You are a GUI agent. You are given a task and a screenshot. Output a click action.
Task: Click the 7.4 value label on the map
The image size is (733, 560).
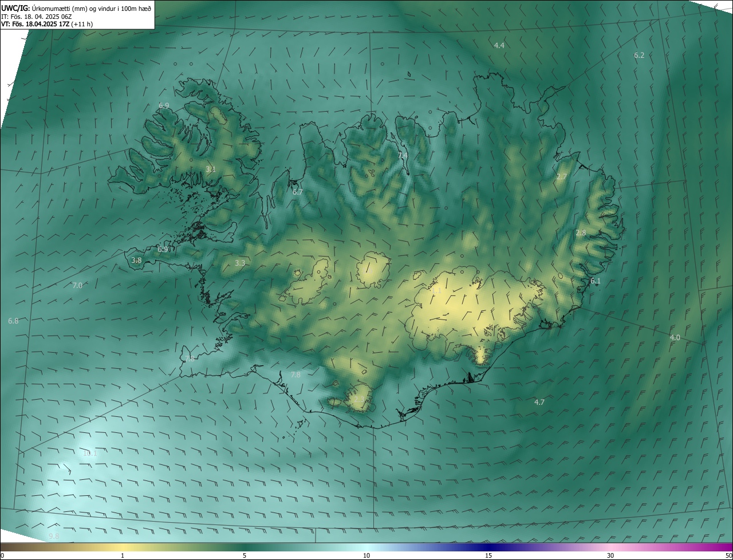click(403, 155)
